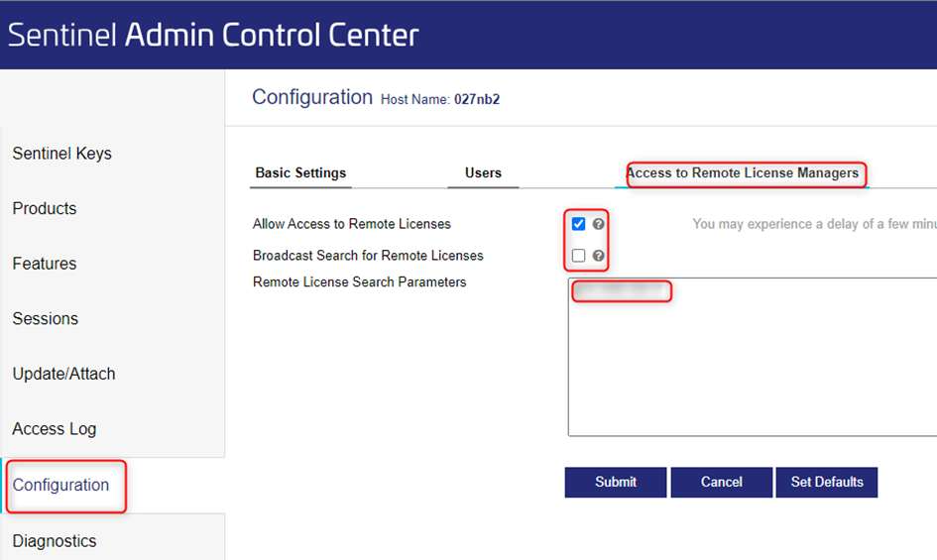Go to the Products page
The width and height of the screenshot is (937, 560).
(x=45, y=208)
